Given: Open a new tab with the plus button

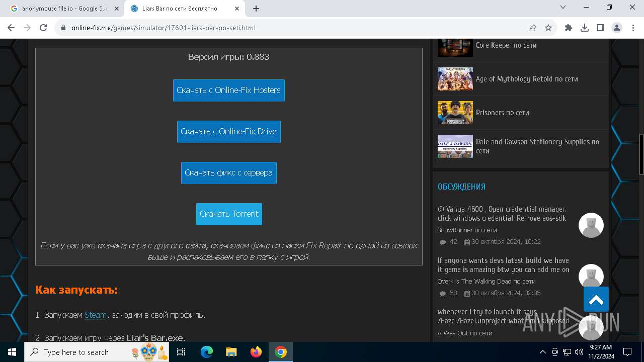Looking at the screenshot, I should coord(256,9).
